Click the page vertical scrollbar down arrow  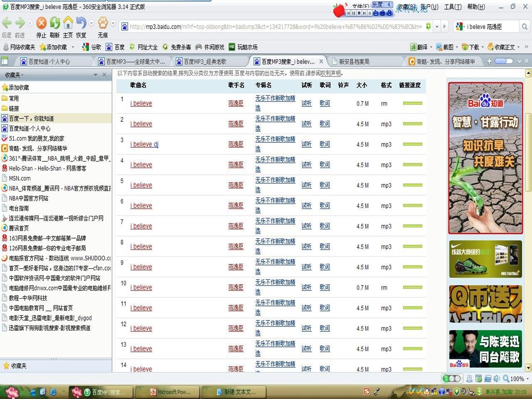[x=528, y=367]
